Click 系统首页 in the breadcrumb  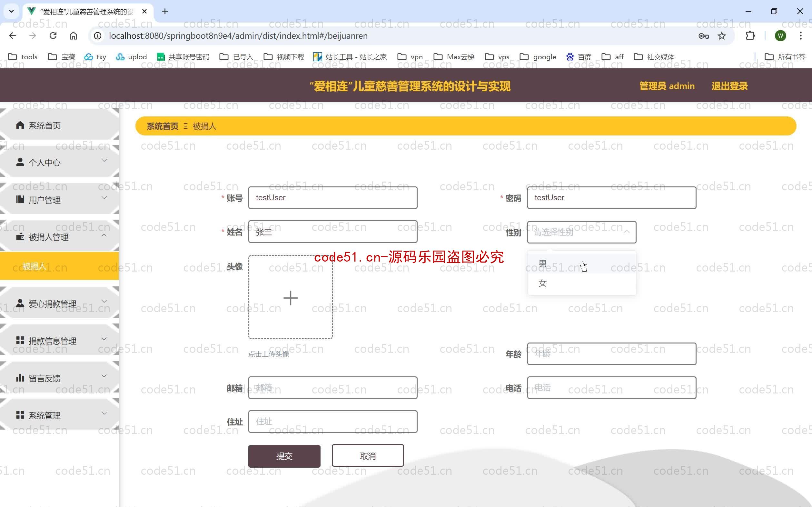[x=163, y=126]
